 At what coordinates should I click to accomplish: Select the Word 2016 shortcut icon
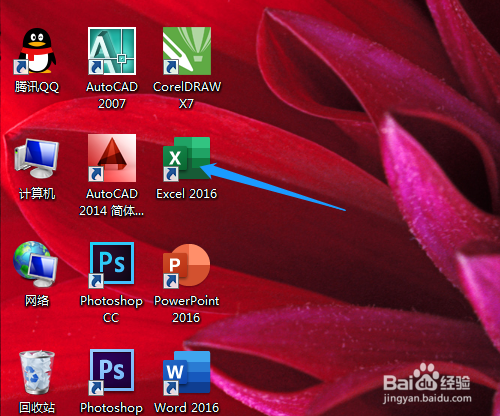pyautogui.click(x=187, y=373)
